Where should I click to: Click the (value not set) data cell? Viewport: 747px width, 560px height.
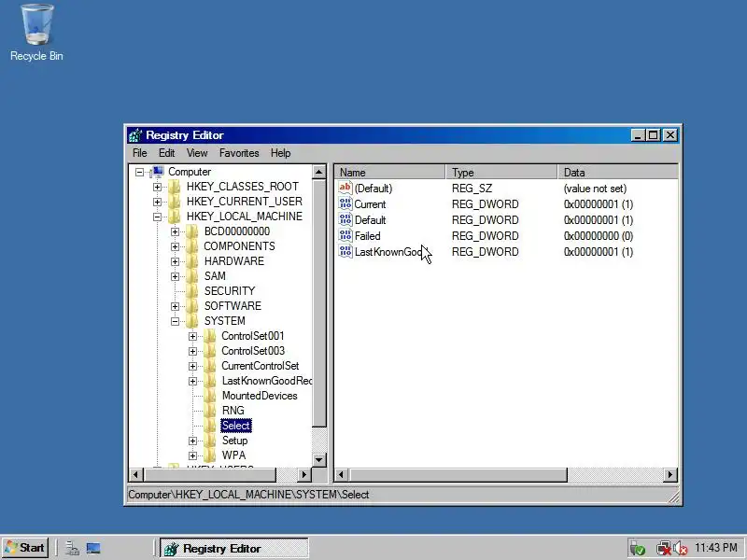[595, 189]
